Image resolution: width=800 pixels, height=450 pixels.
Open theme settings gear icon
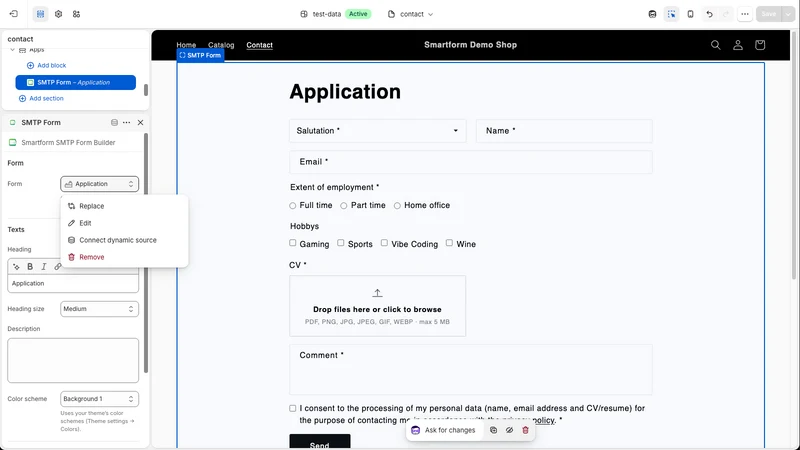point(59,14)
